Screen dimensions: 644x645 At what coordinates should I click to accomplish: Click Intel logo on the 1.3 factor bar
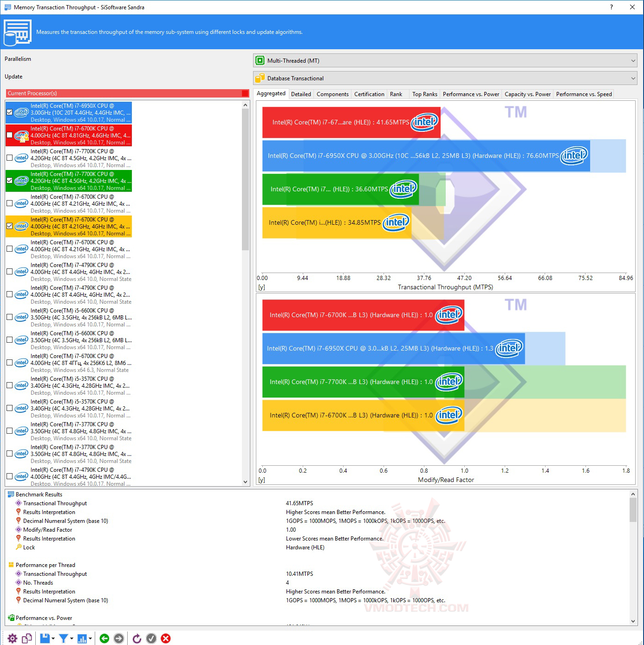tap(509, 348)
